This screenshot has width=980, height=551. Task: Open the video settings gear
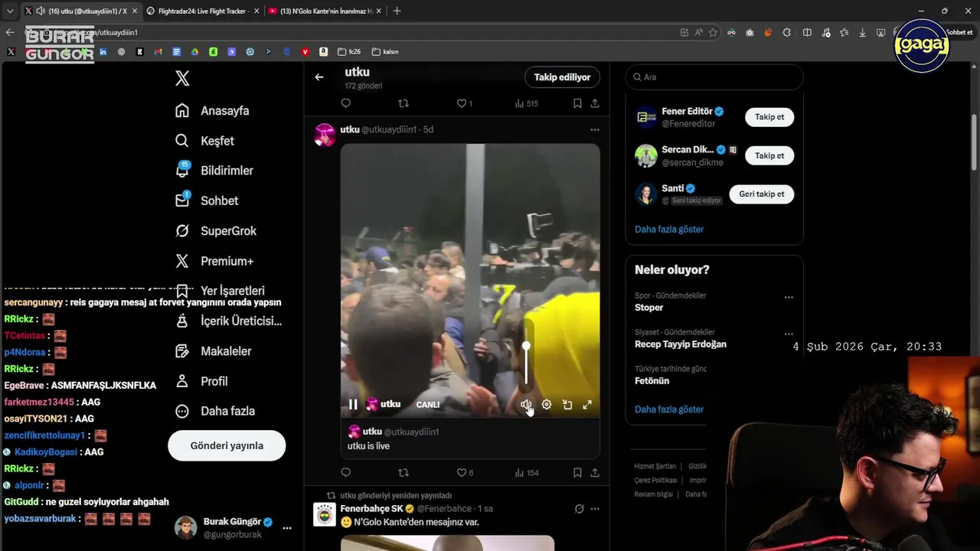click(x=547, y=405)
